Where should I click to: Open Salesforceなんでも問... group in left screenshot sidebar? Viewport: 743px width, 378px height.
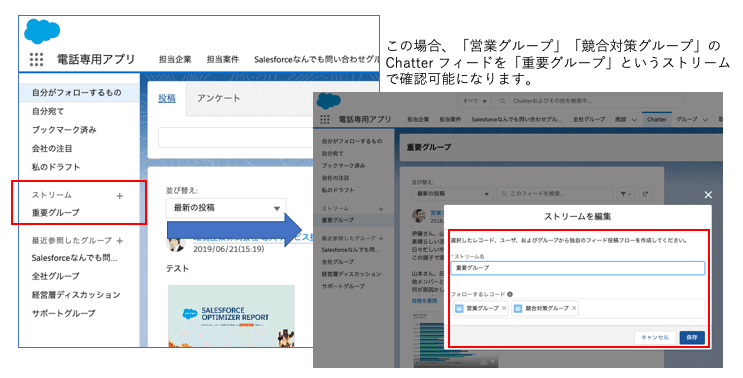tap(74, 258)
